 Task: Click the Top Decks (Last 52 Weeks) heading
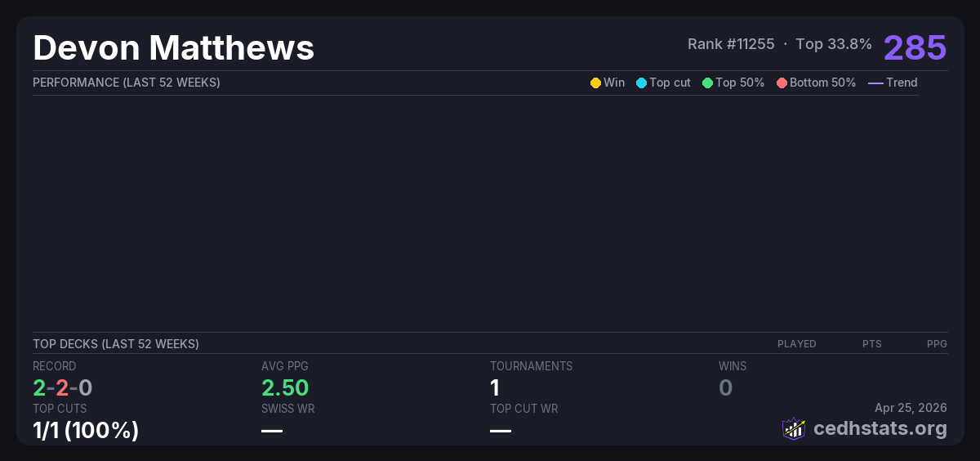115,344
